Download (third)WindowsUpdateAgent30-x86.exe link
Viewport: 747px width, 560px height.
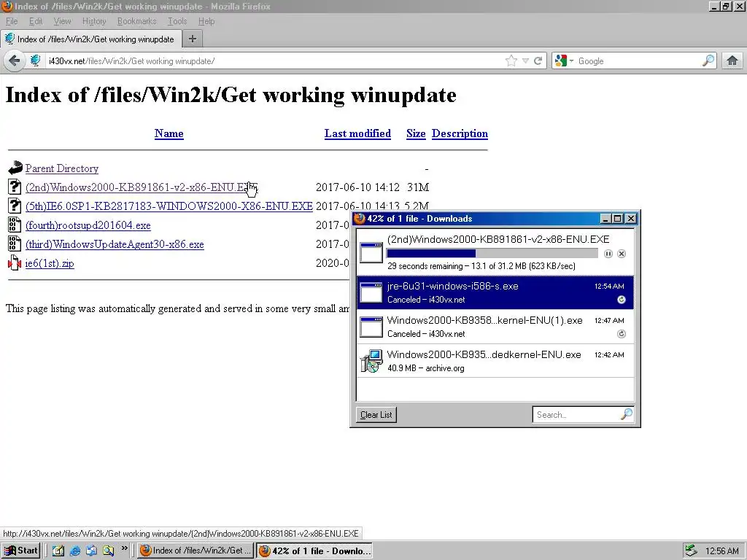pos(115,244)
